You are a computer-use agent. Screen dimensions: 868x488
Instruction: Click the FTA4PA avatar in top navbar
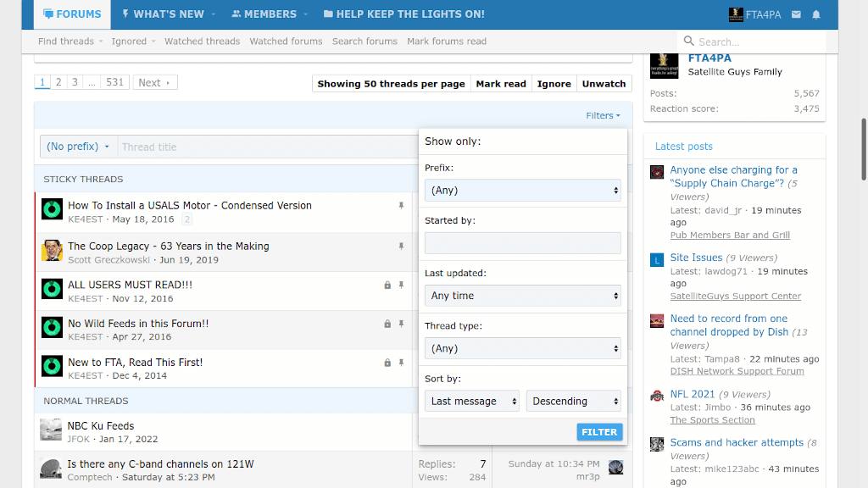[736, 14]
